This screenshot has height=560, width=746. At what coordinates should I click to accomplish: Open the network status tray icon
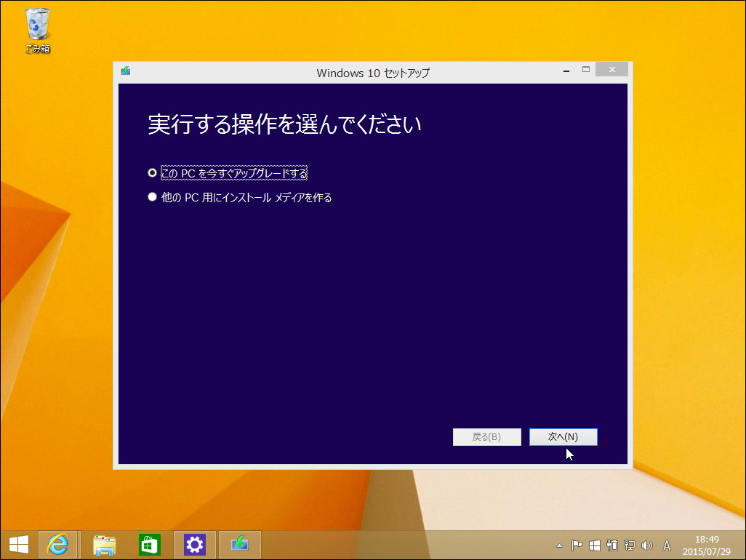tap(630, 545)
